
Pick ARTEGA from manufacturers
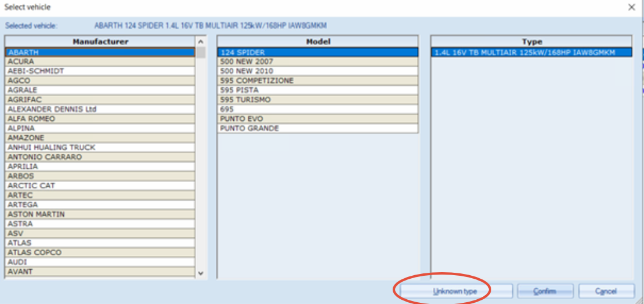coord(100,205)
